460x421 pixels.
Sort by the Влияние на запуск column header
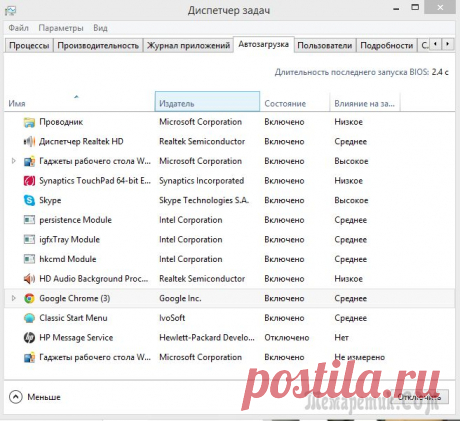coord(364,102)
